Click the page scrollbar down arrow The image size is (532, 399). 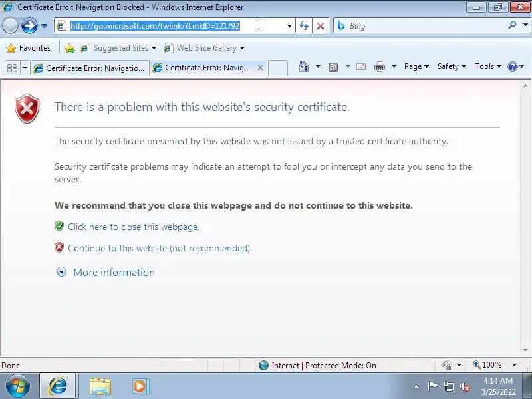pos(525,350)
